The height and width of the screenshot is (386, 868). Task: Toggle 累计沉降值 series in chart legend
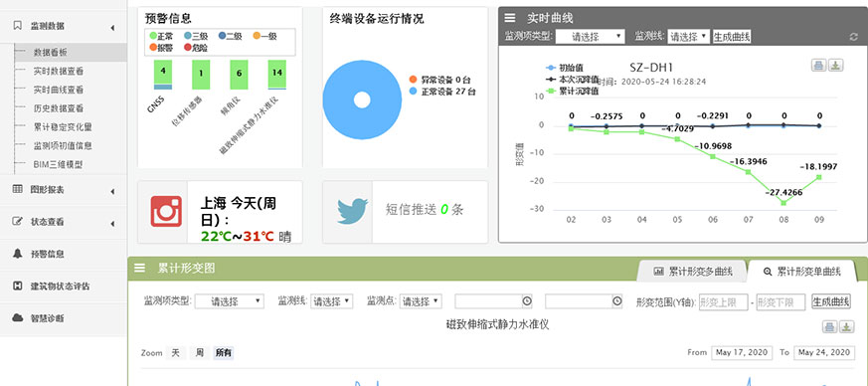(x=573, y=92)
